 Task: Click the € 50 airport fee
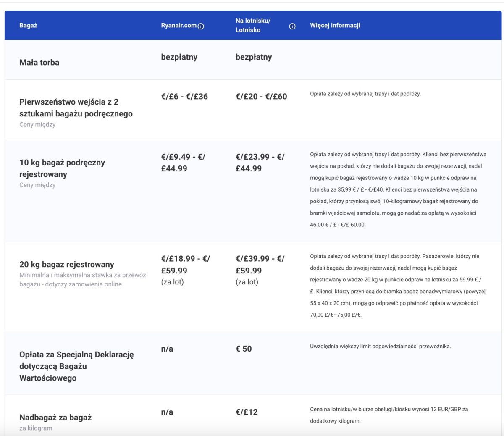[x=244, y=349]
